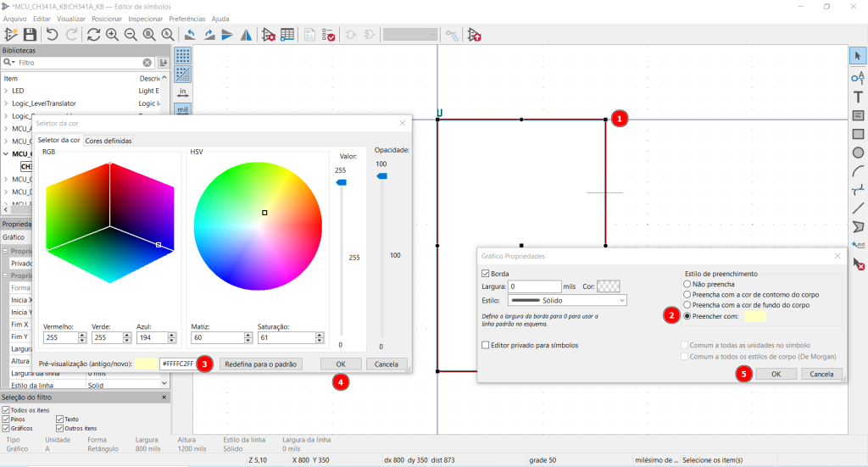Click Cancela in Gráfico Propriedades dialog
The width and height of the screenshot is (868, 467).
pos(821,374)
